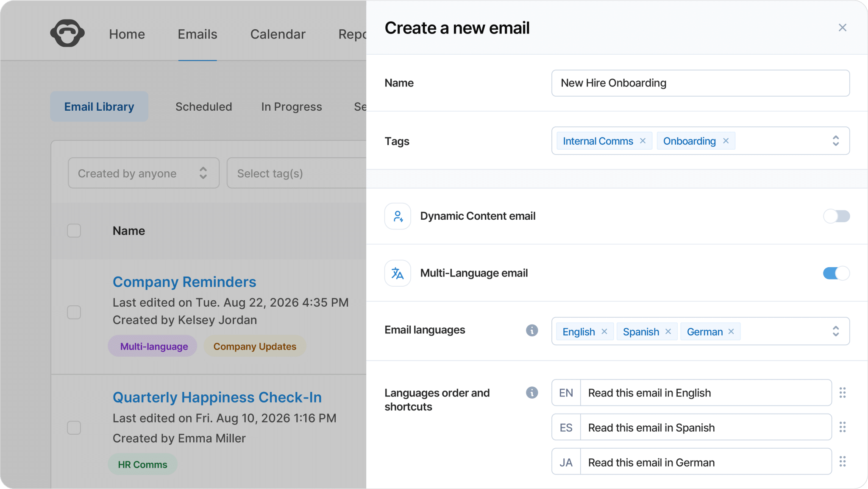
Task: Click "Created by Emma Miller" text
Action: click(x=179, y=438)
